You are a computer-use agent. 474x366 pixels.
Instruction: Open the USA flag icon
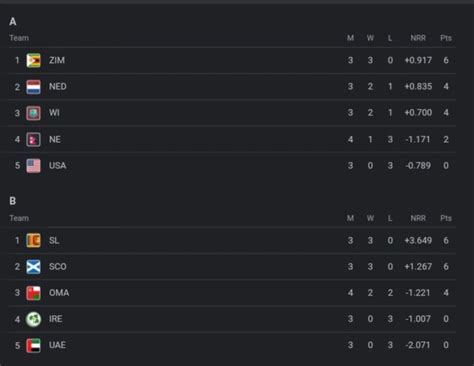(33, 166)
